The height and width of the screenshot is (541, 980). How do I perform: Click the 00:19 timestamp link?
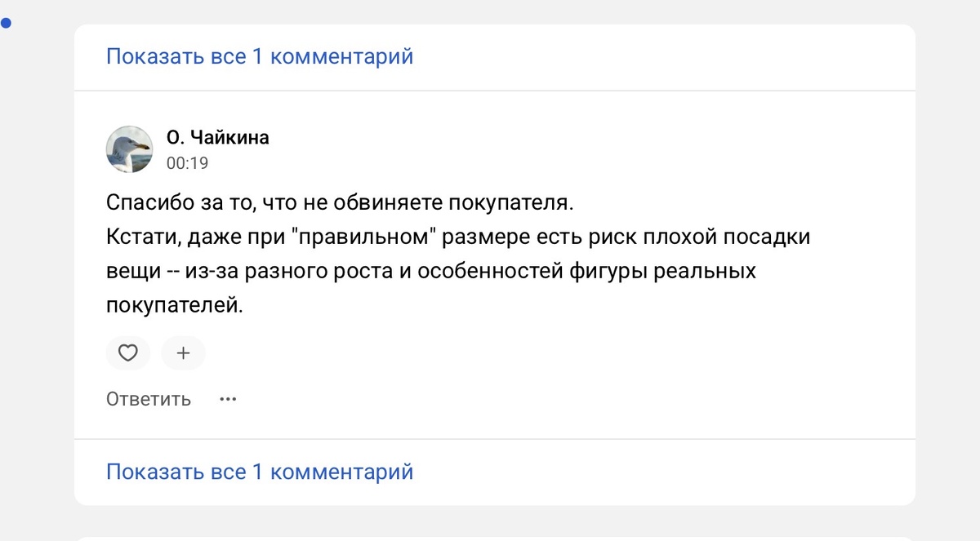pos(188,162)
